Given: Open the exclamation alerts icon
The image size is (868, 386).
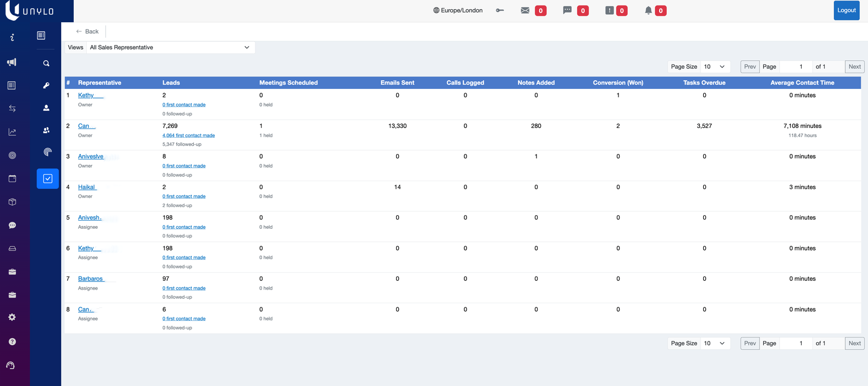Looking at the screenshot, I should coord(609,10).
